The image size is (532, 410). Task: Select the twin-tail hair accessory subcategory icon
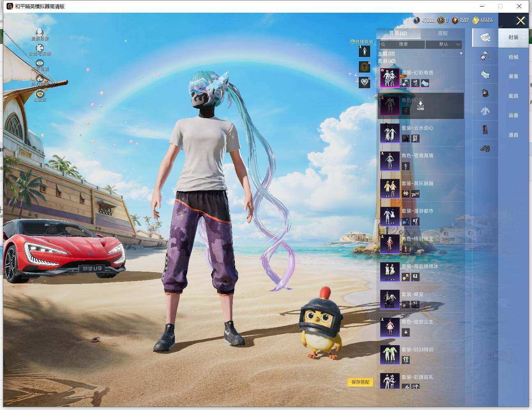click(485, 56)
